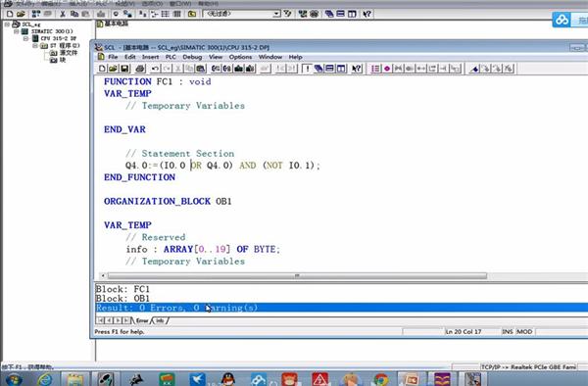Image resolution: width=588 pixels, height=386 pixels.
Task: Open the Options menu in SCL editor
Action: point(240,57)
